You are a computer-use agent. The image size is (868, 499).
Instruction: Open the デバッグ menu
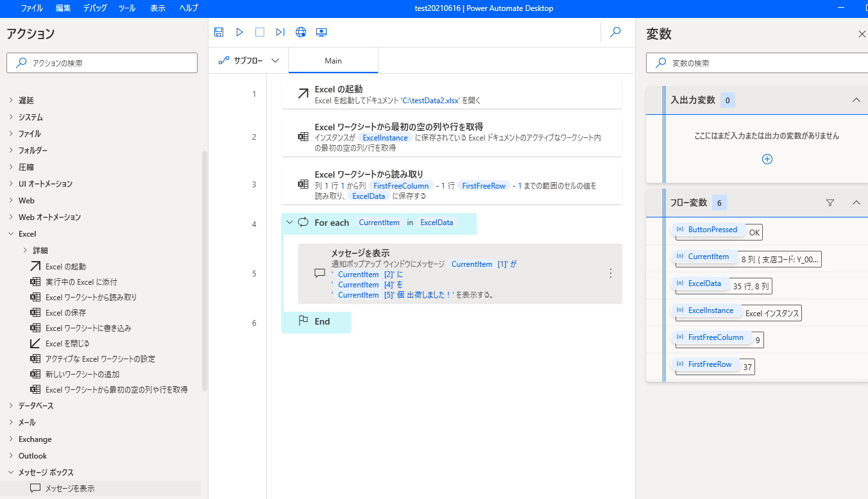[x=95, y=8]
